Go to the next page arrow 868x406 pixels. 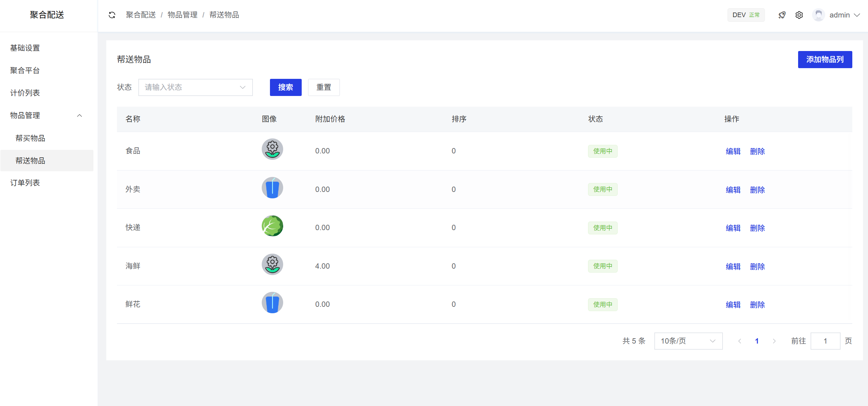pyautogui.click(x=774, y=341)
